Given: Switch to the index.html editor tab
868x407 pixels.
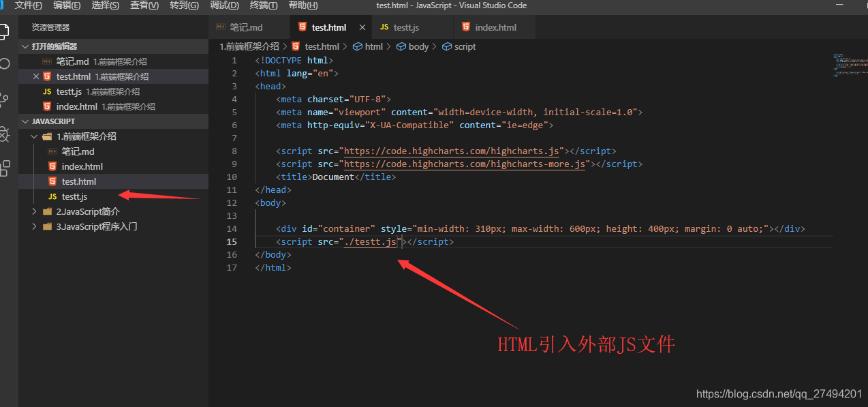Looking at the screenshot, I should coord(495,27).
